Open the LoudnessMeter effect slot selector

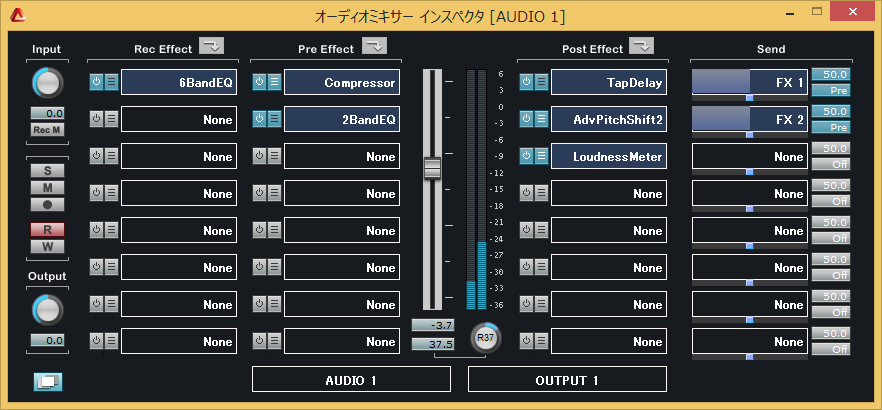pos(609,156)
